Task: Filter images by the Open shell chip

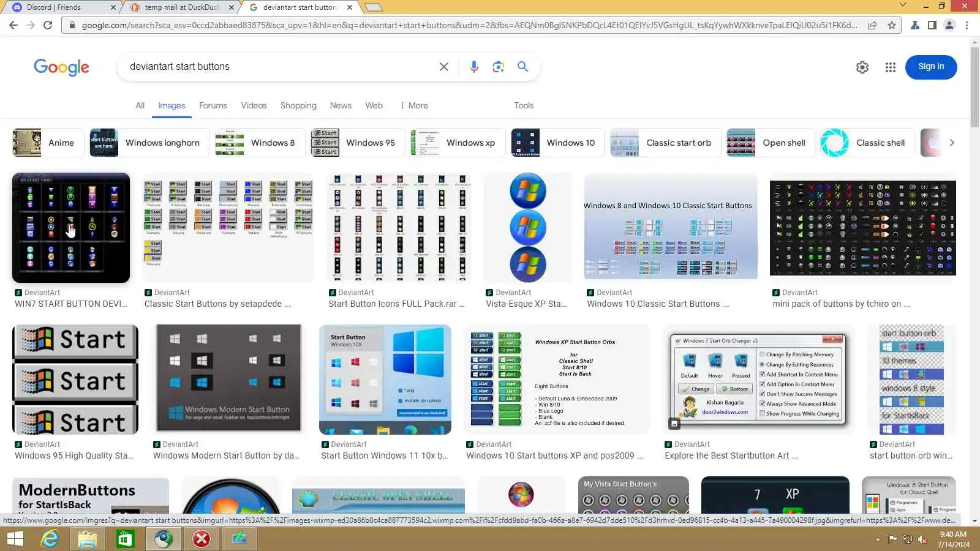Action: click(x=771, y=143)
